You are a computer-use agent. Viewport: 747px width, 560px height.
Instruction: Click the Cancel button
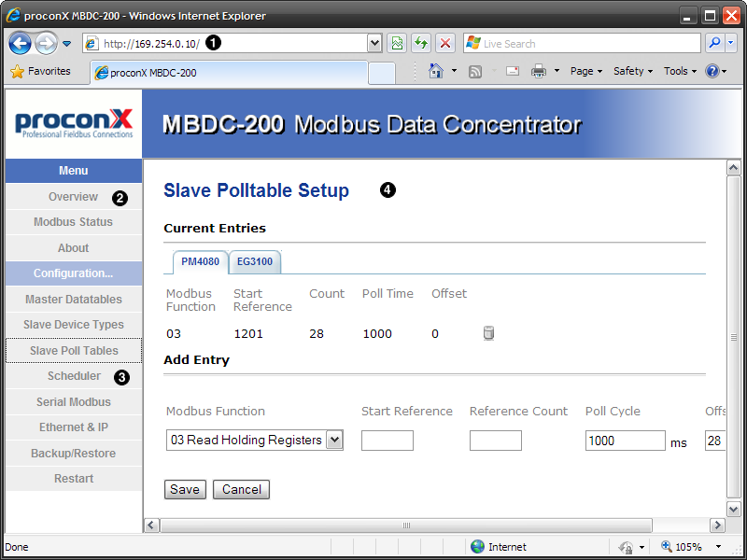point(241,489)
